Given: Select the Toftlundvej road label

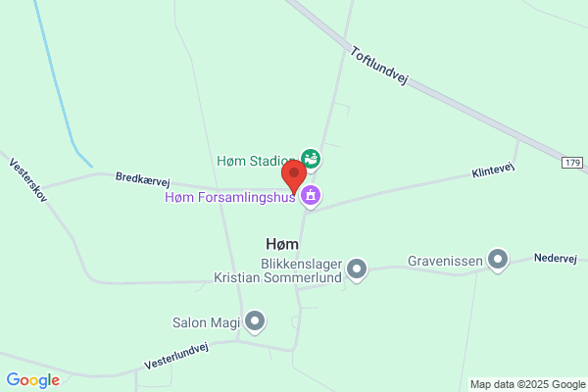Looking at the screenshot, I should [x=378, y=66].
